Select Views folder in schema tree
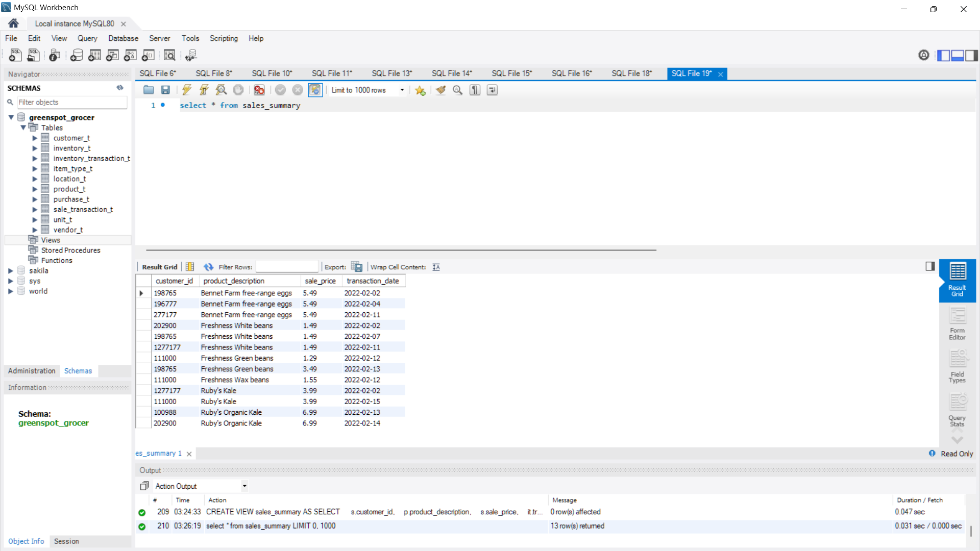 [51, 240]
